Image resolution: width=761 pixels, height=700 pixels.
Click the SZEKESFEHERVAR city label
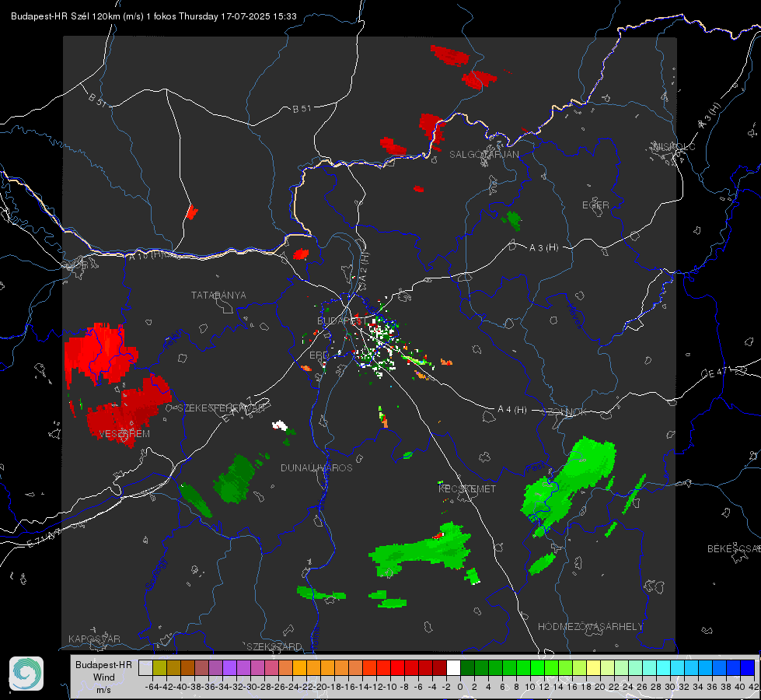(221, 408)
